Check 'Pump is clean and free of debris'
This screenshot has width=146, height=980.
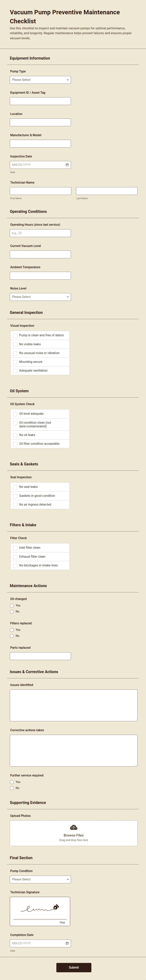point(15,335)
